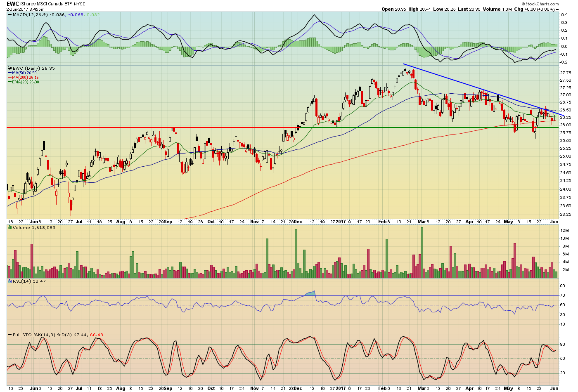This screenshot has width=578, height=392.
Task: Click the iShares MSCI Canada ETF title
Action: click(x=46, y=4)
